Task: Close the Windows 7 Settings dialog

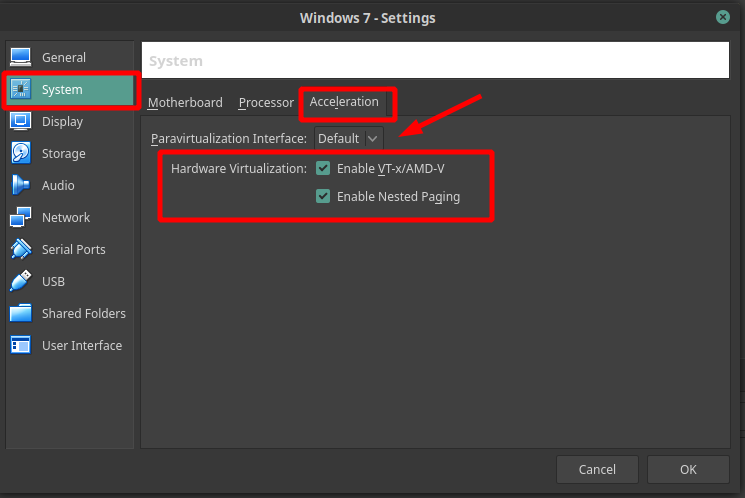Action: tap(723, 18)
